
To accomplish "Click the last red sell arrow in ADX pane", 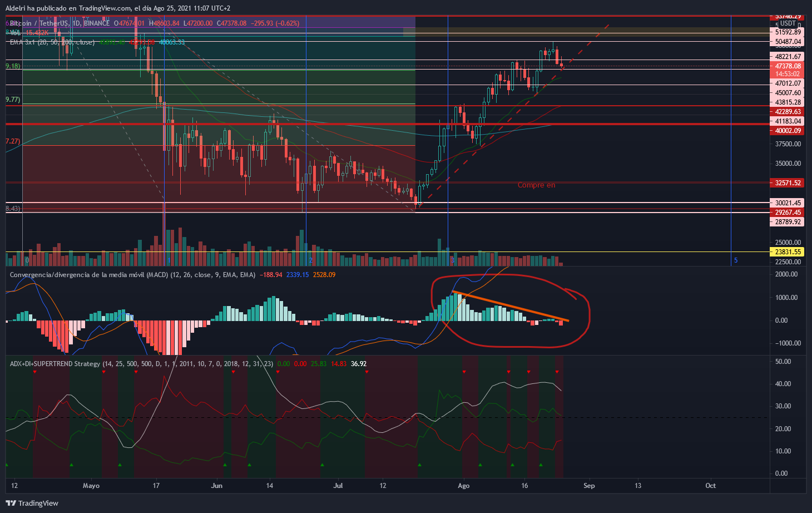I will (557, 372).
